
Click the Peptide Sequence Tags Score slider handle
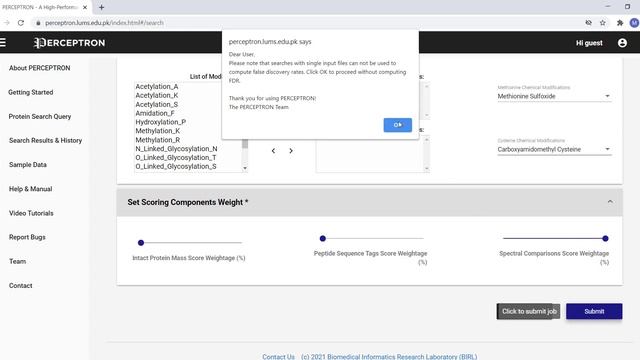click(x=322, y=238)
